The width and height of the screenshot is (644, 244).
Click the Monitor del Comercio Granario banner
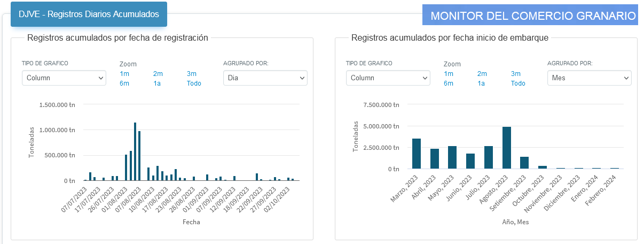(533, 16)
